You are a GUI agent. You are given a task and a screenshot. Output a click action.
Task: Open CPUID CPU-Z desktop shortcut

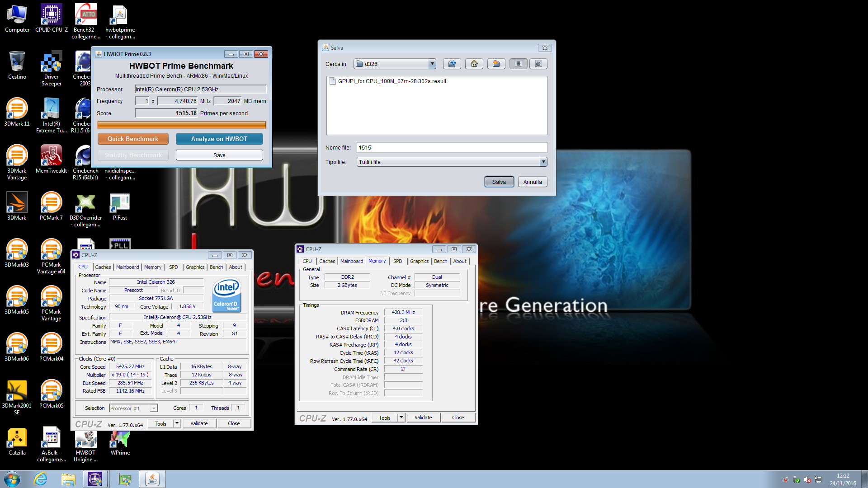[52, 18]
